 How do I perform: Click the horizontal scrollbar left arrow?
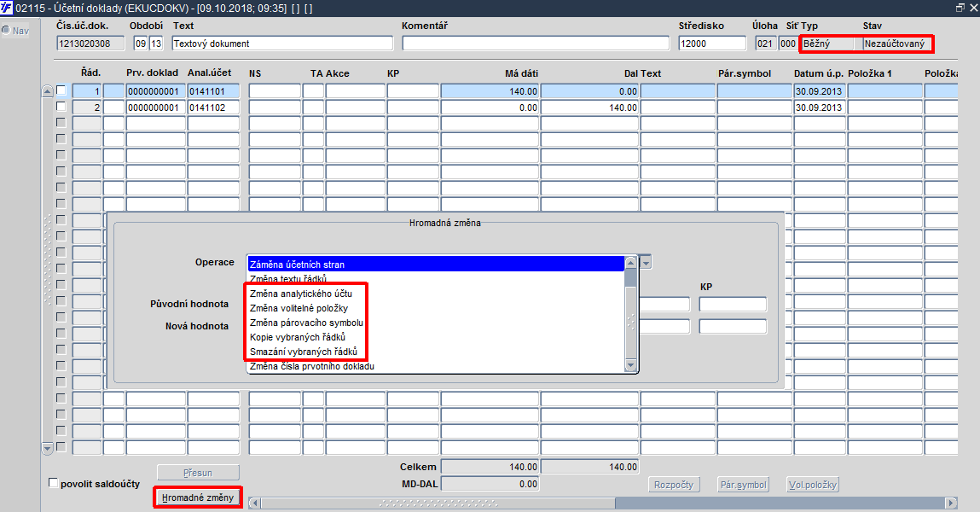coord(254,503)
